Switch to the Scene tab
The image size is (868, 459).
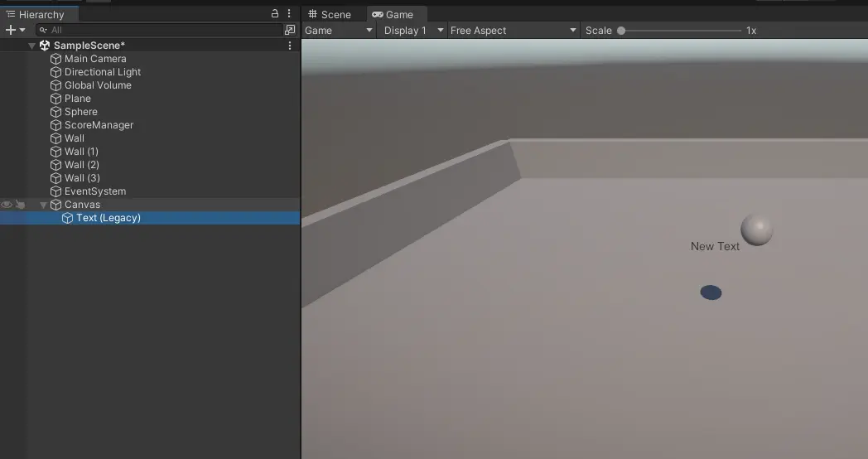tap(330, 14)
